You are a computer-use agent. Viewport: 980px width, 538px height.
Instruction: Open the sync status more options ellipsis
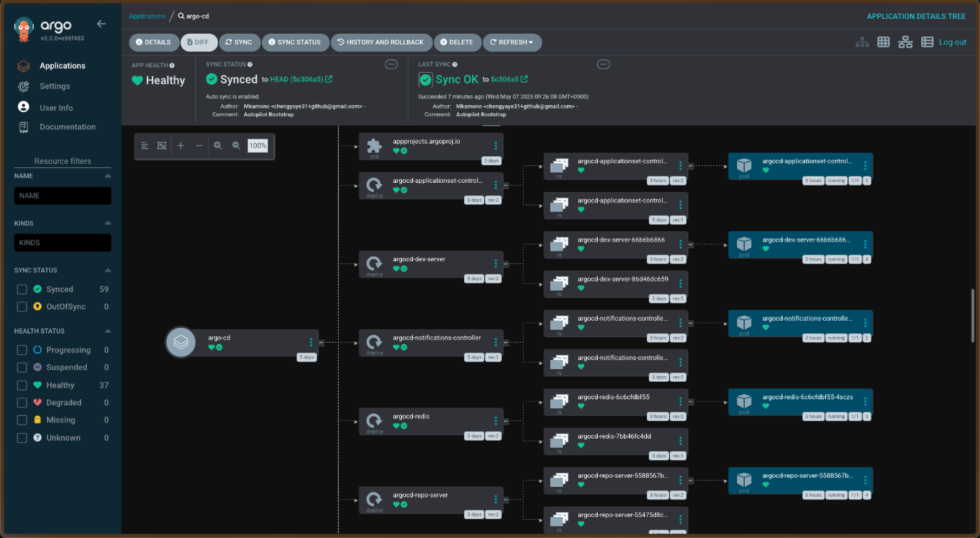pyautogui.click(x=391, y=64)
